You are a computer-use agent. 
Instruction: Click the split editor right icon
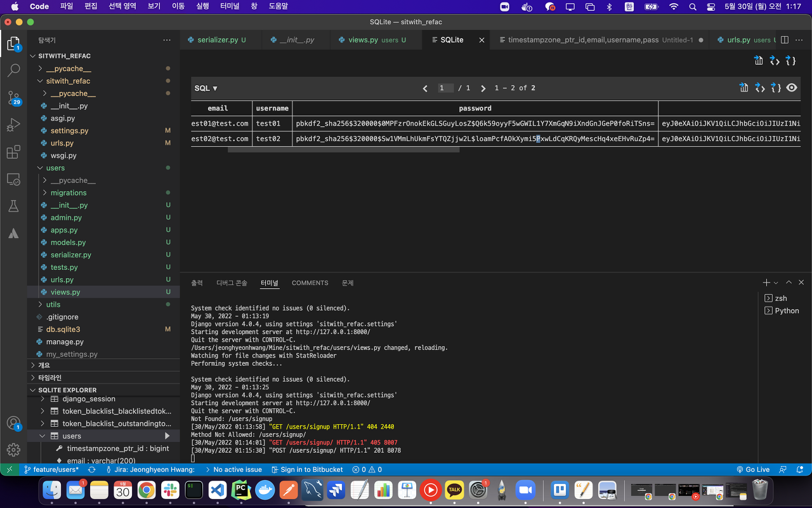pyautogui.click(x=785, y=39)
